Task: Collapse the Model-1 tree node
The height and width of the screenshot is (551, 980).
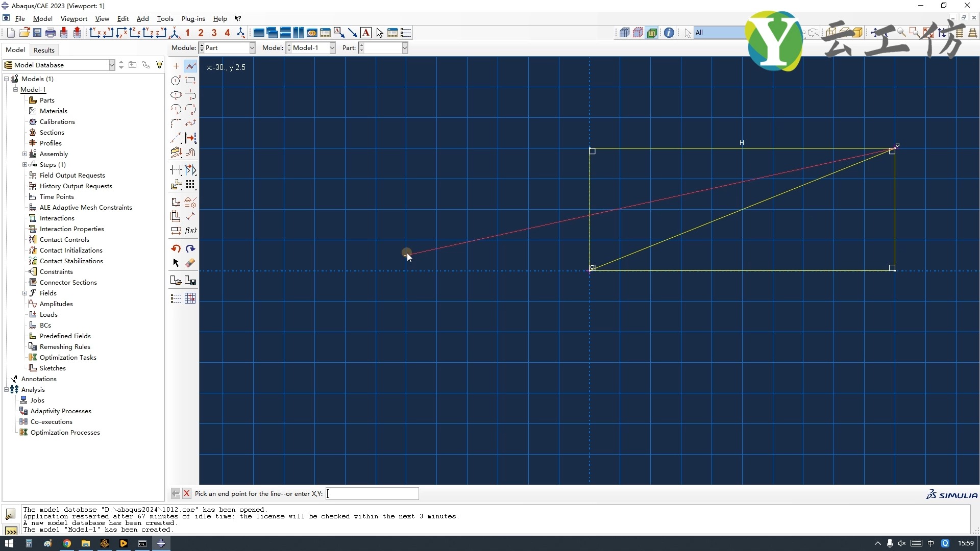Action: click(16, 89)
